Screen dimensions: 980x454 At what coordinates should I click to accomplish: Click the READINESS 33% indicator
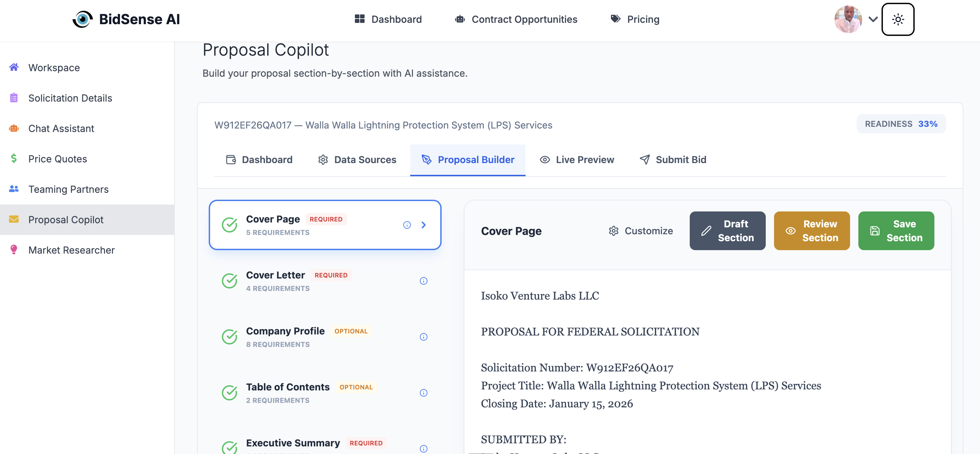tap(901, 124)
